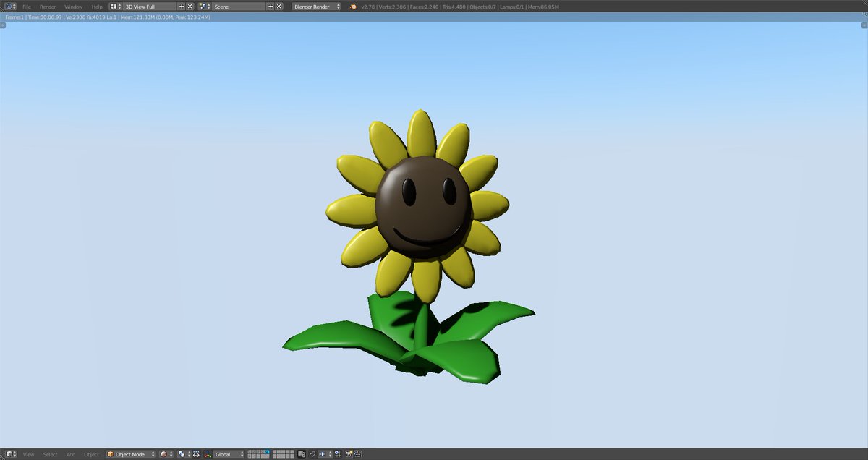Image resolution: width=868 pixels, height=460 pixels.
Task: Click the pivot point selector icon
Action: [x=183, y=454]
